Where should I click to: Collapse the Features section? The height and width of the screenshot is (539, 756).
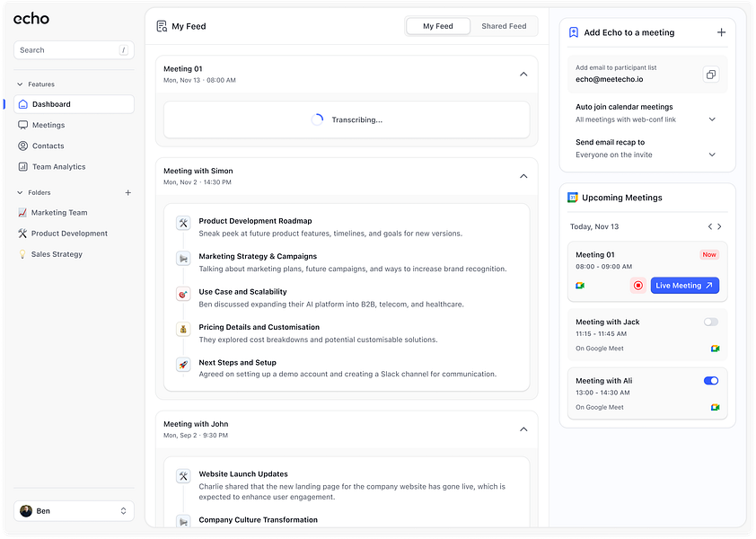click(x=20, y=84)
